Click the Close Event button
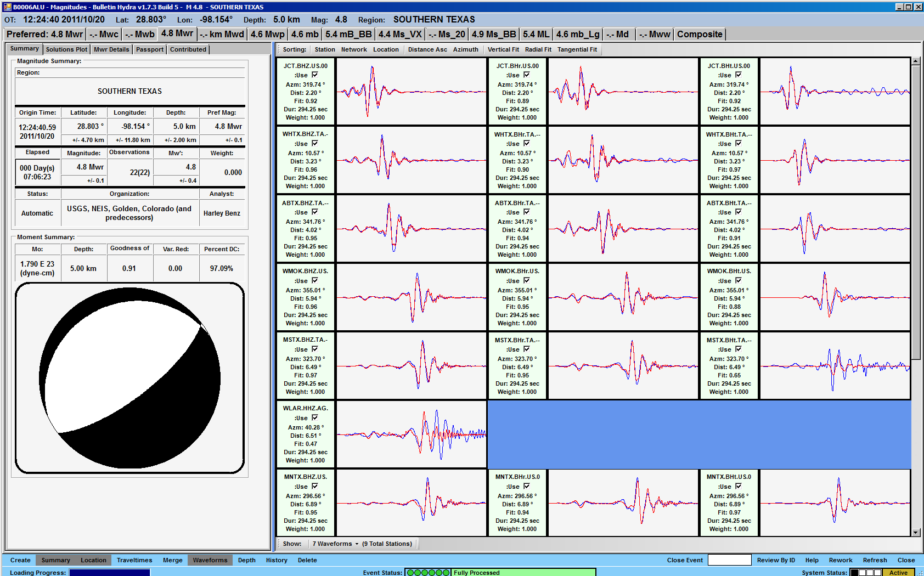 click(x=685, y=560)
